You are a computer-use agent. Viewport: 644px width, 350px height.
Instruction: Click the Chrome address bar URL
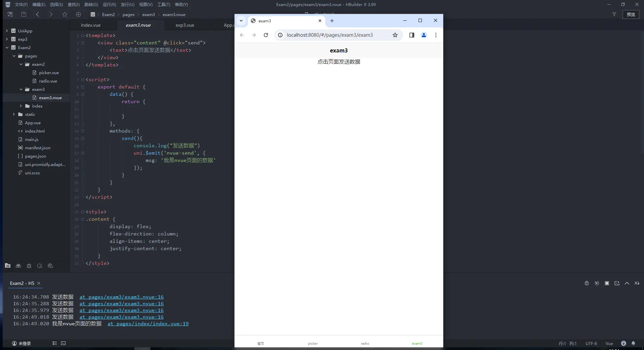tap(330, 35)
